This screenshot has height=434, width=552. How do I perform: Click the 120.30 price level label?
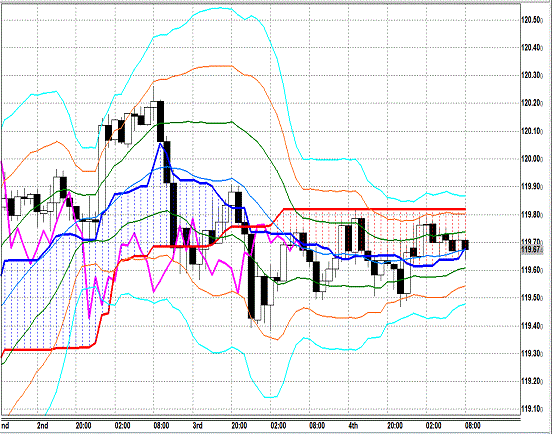tap(532, 75)
